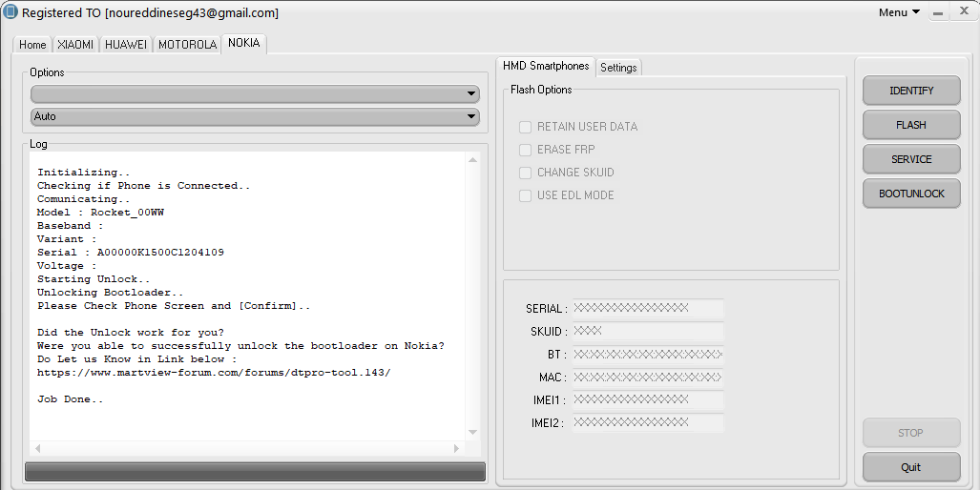Switch to the XIAOMI tab
The width and height of the screenshot is (980, 490).
tap(75, 45)
